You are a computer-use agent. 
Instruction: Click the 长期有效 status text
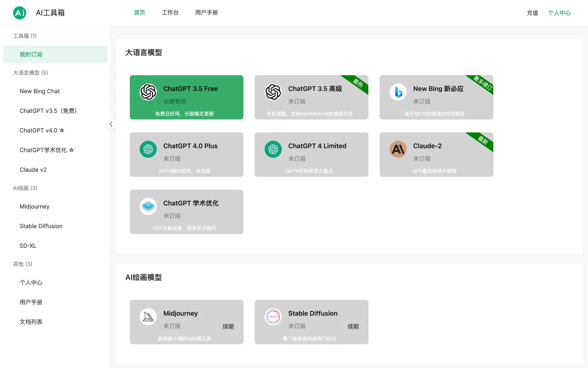coord(175,101)
